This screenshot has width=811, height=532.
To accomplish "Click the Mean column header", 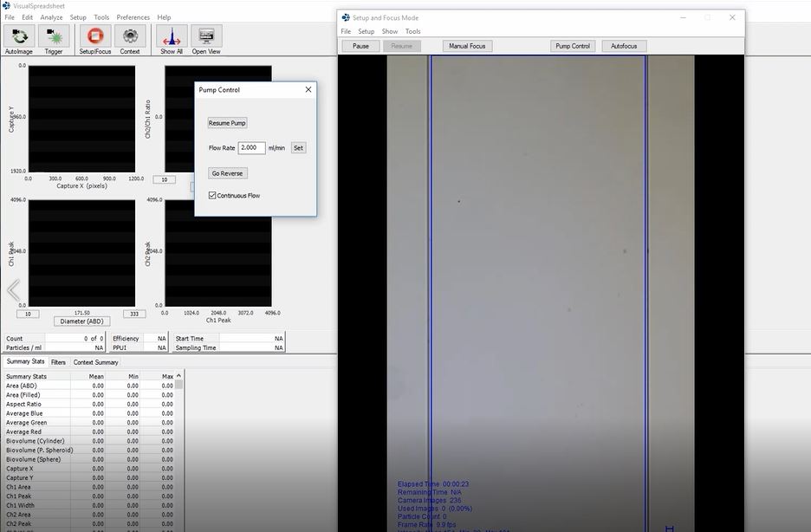I will [88, 376].
